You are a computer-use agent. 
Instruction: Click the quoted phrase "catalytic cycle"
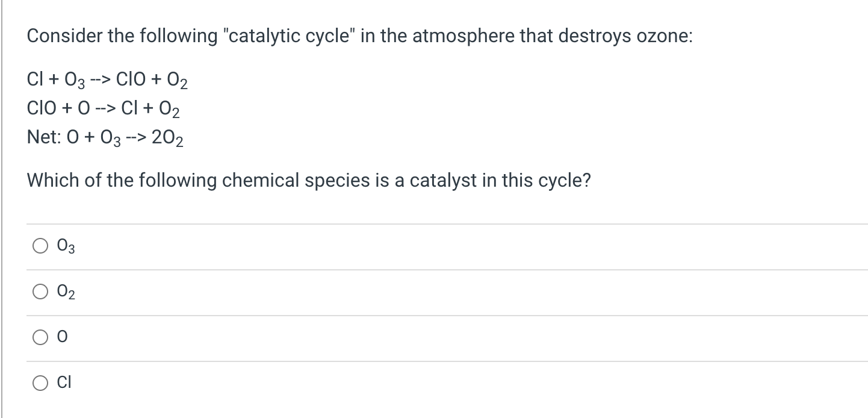click(279, 36)
